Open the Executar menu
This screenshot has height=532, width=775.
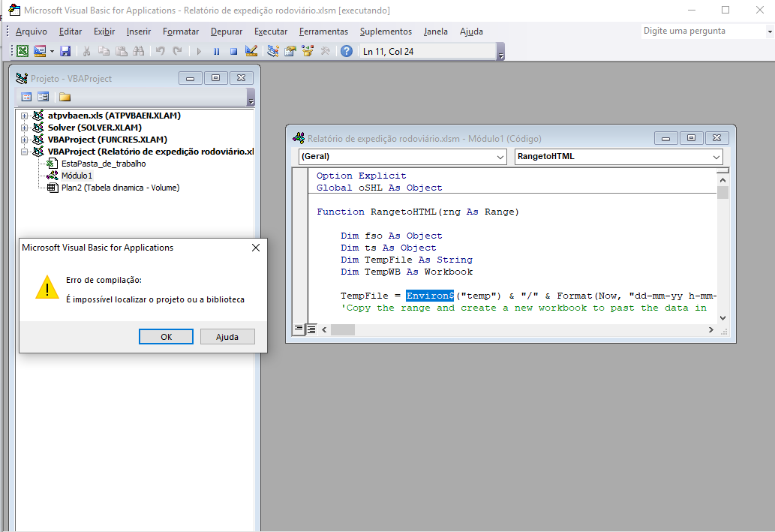pos(271,32)
